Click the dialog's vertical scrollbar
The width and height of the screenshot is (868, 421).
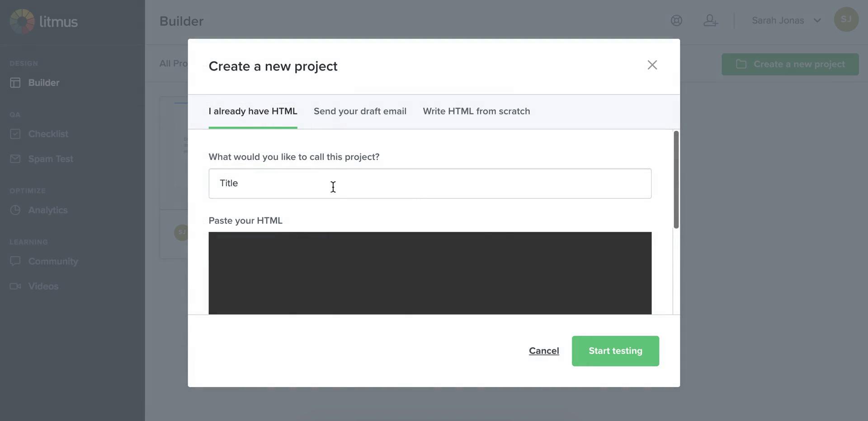tap(676, 180)
